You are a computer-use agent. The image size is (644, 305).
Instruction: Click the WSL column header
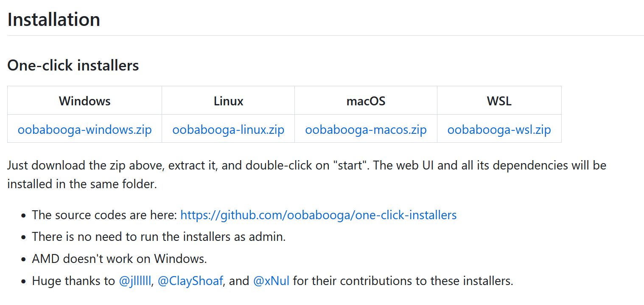(499, 101)
